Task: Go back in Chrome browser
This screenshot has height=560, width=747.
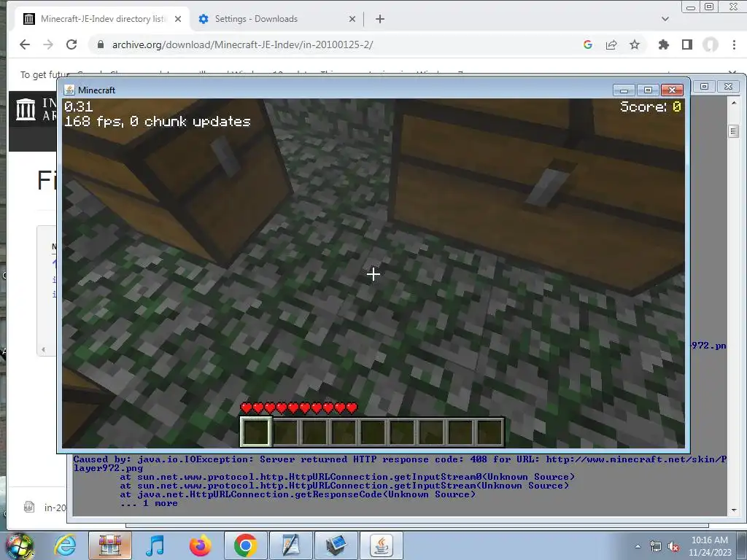Action: pyautogui.click(x=25, y=44)
